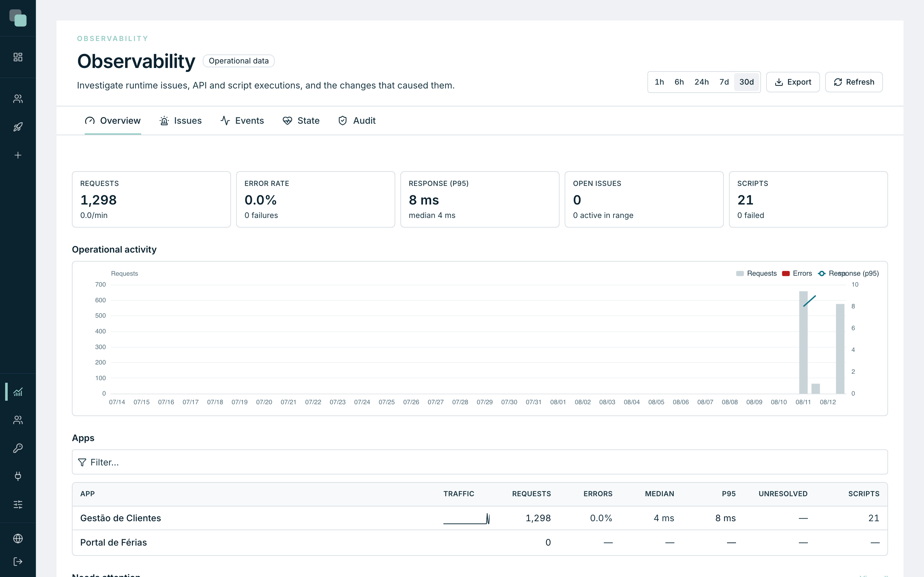The height and width of the screenshot is (577, 924).
Task: Toggle the Requests legend series in chart
Action: (x=756, y=274)
